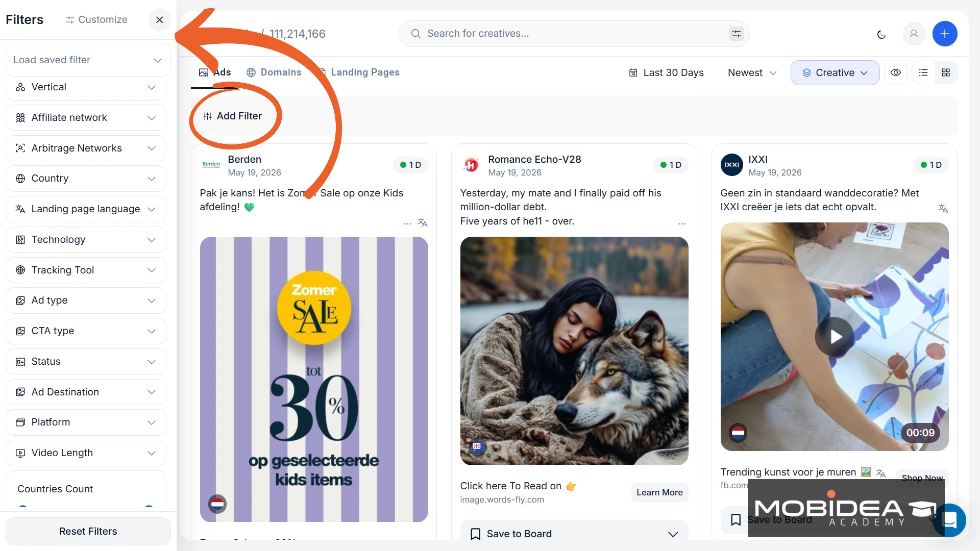
Task: Toggle dark mode moon icon
Action: click(x=881, y=34)
